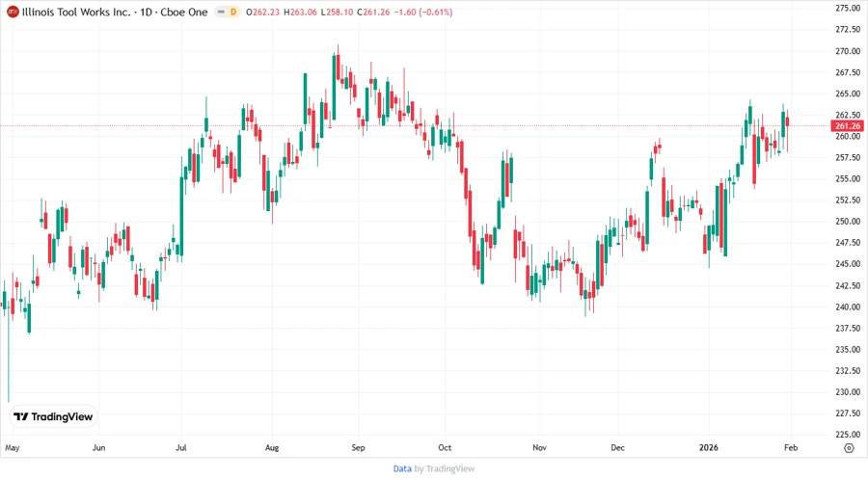Click the 257.50 price axis label

tap(848, 158)
